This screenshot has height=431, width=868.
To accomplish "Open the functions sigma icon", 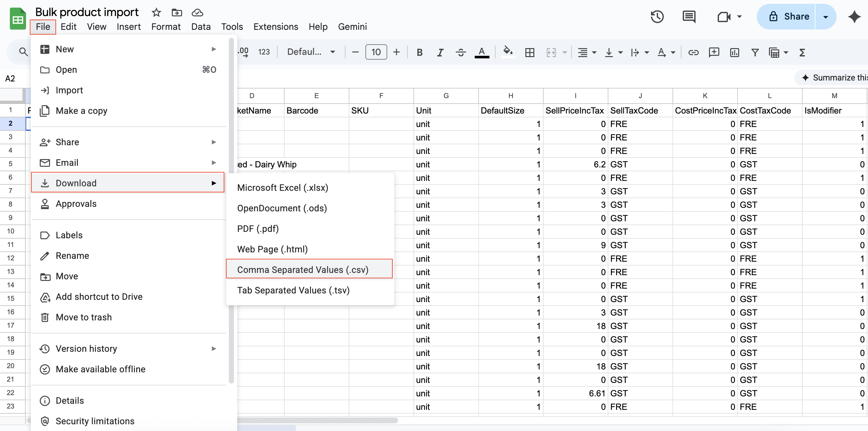I will 802,52.
